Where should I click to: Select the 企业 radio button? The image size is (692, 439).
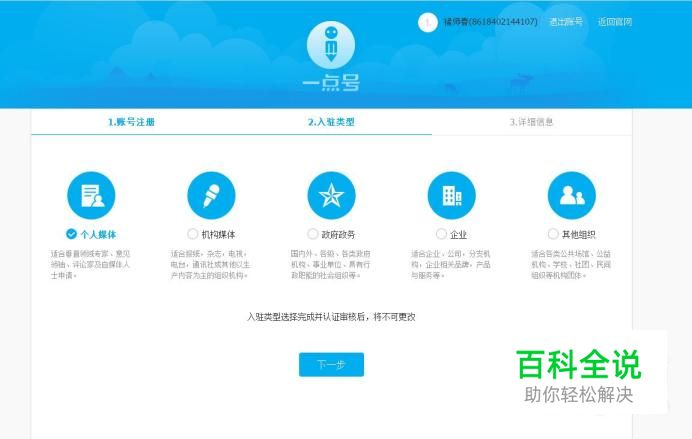pos(441,234)
